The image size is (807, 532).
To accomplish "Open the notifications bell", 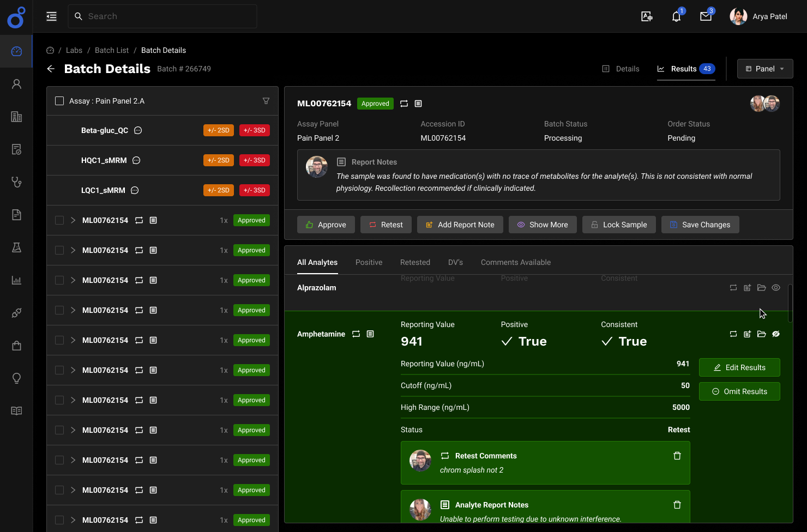I will 676,16.
